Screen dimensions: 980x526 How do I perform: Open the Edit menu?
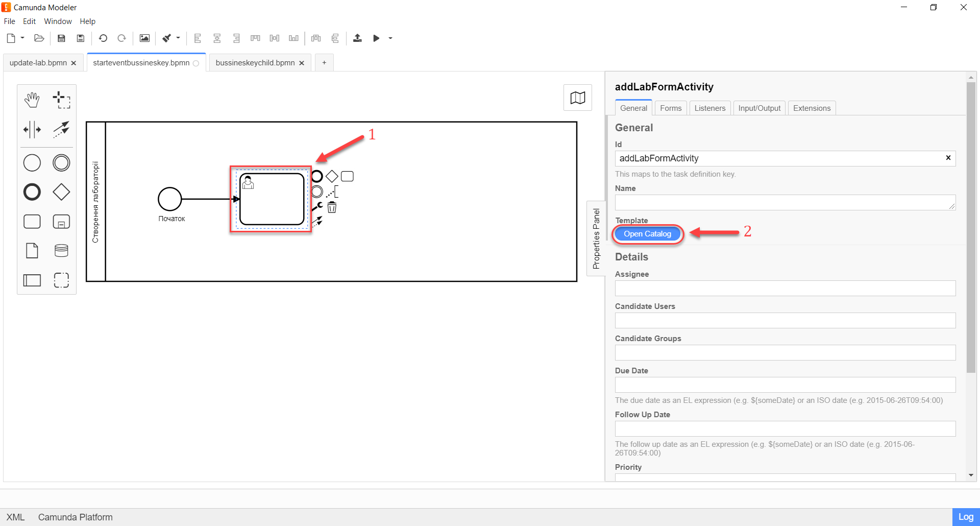pos(29,21)
